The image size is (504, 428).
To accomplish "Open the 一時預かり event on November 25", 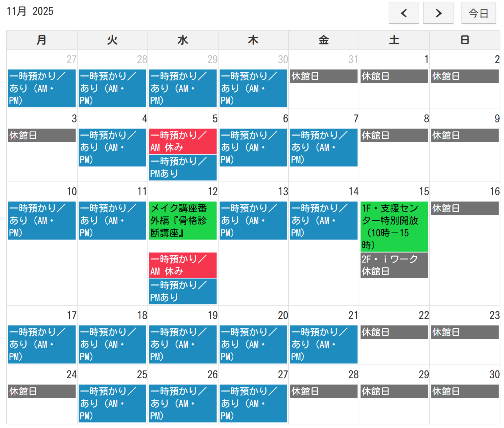I will [112, 403].
